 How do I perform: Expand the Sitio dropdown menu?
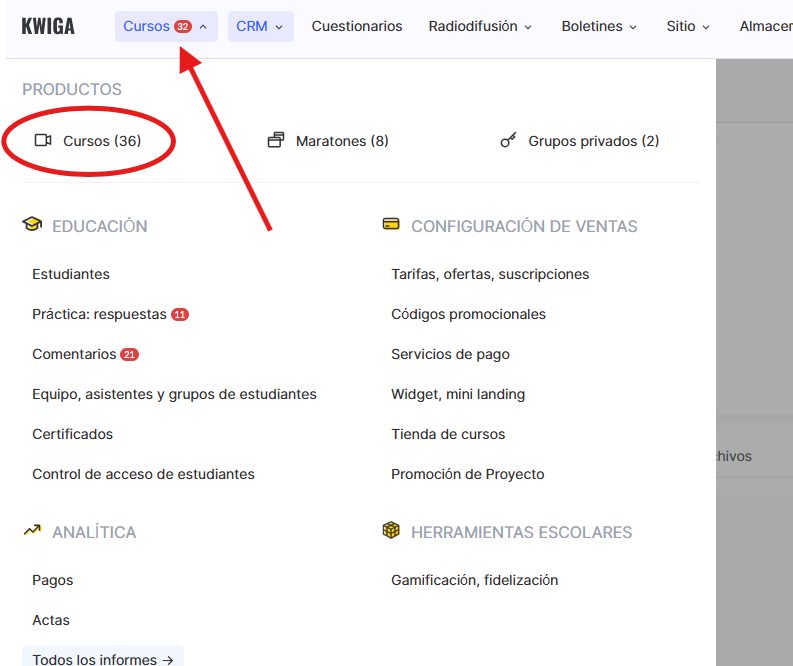tap(688, 26)
